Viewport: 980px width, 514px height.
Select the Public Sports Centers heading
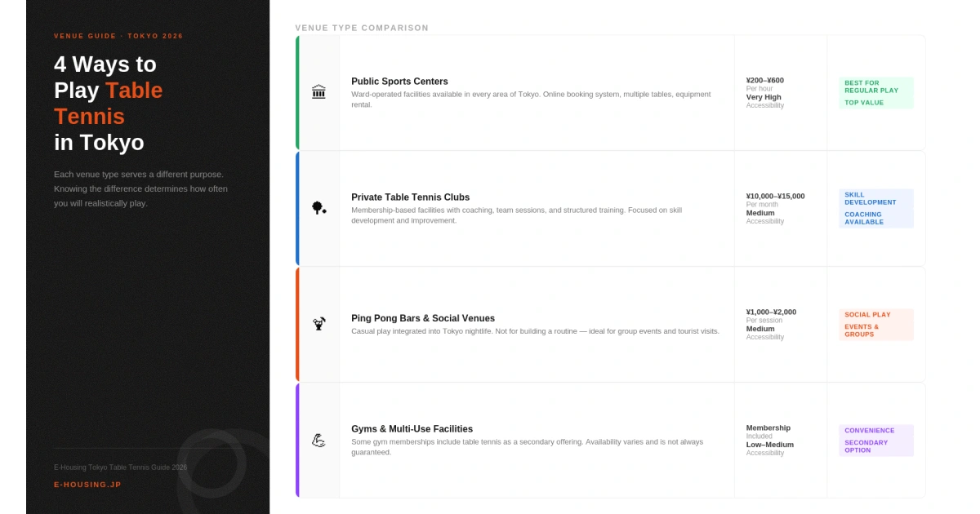click(x=399, y=82)
